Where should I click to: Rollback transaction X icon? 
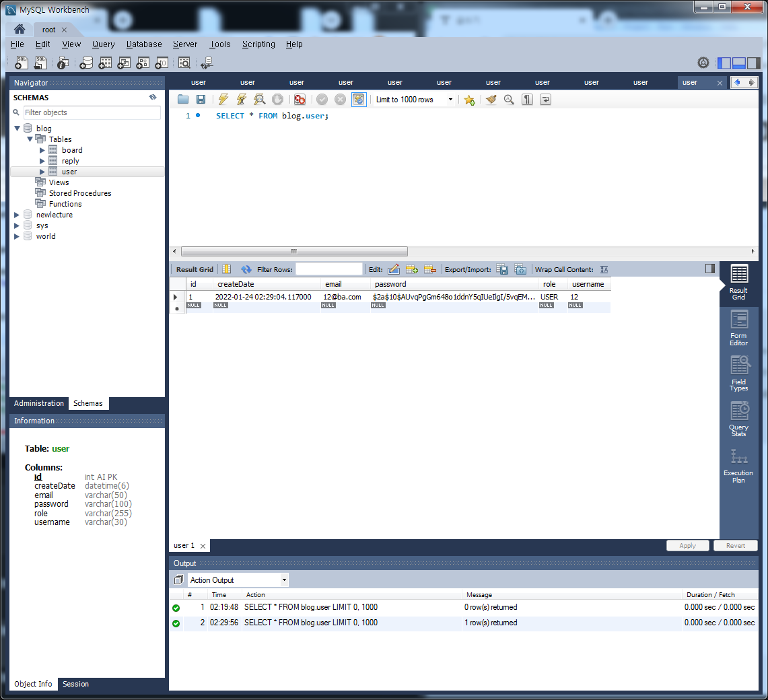click(340, 100)
